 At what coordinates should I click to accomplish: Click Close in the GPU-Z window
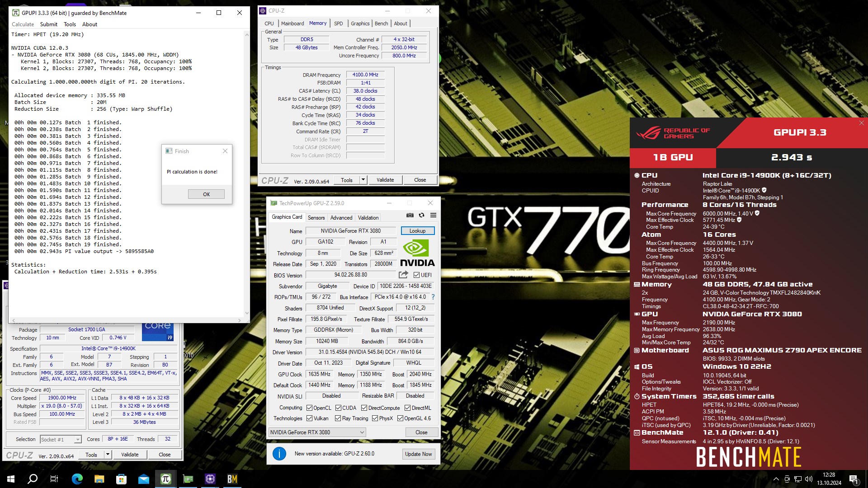tap(421, 432)
